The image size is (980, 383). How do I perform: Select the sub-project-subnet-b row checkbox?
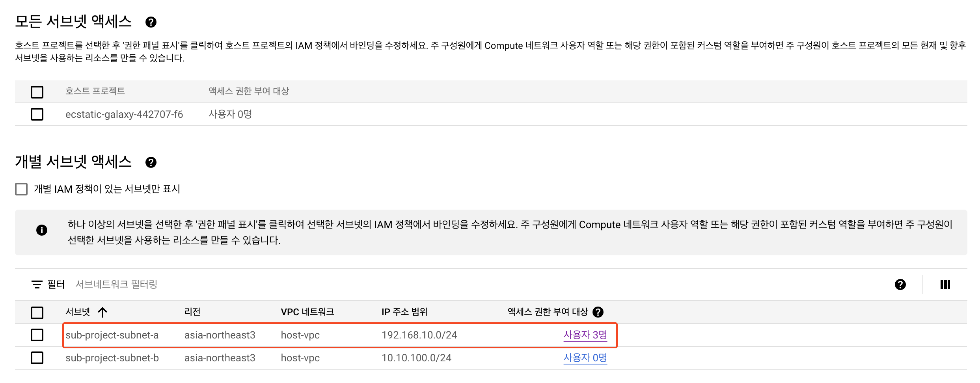coord(37,358)
